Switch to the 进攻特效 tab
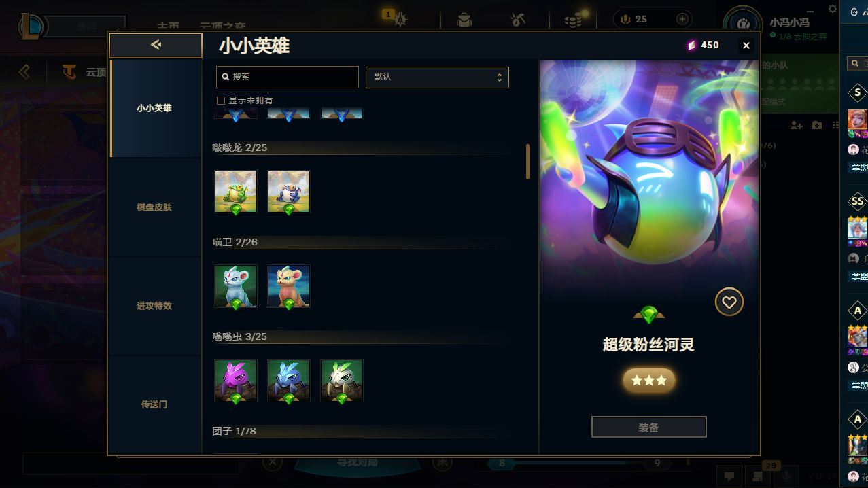868x488 pixels. point(154,306)
